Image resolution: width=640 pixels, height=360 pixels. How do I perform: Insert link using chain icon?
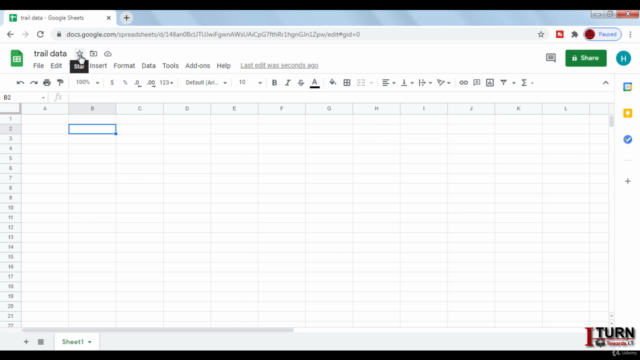pos(463,83)
